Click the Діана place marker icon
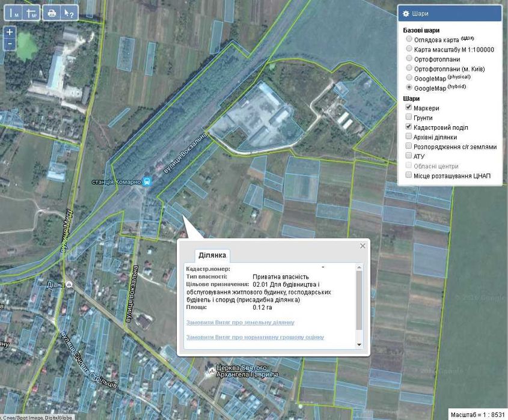The width and height of the screenshot is (508, 420). 69,285
